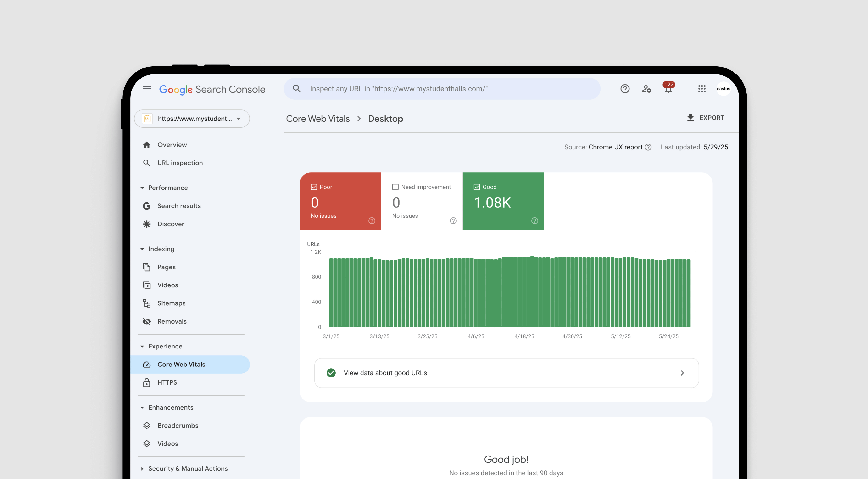
Task: Click the Chrome UX report link
Action: coord(615,147)
